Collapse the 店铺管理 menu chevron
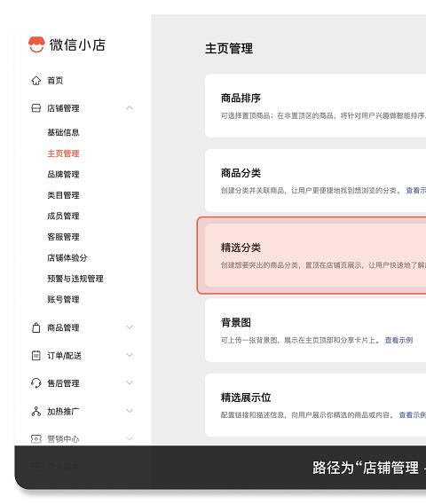426x504 pixels. click(x=130, y=107)
